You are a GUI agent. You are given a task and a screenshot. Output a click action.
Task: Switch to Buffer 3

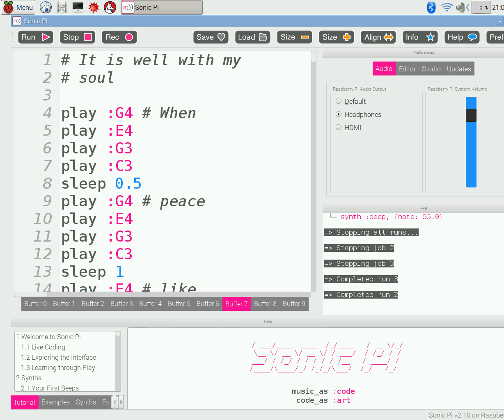121,304
